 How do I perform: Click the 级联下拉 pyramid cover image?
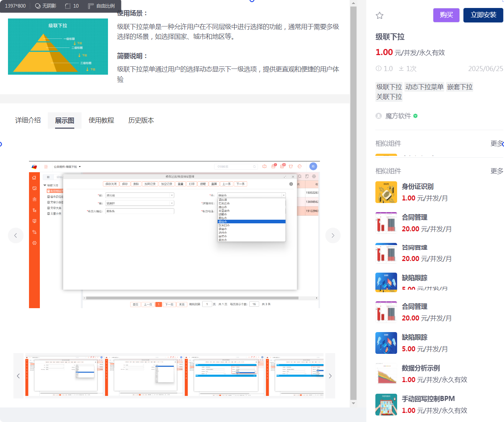coord(58,47)
